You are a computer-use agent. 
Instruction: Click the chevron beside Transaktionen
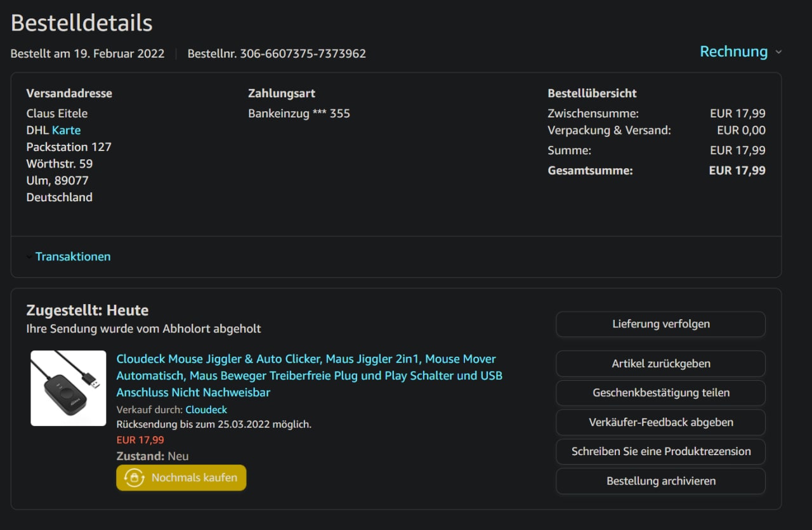click(x=29, y=257)
